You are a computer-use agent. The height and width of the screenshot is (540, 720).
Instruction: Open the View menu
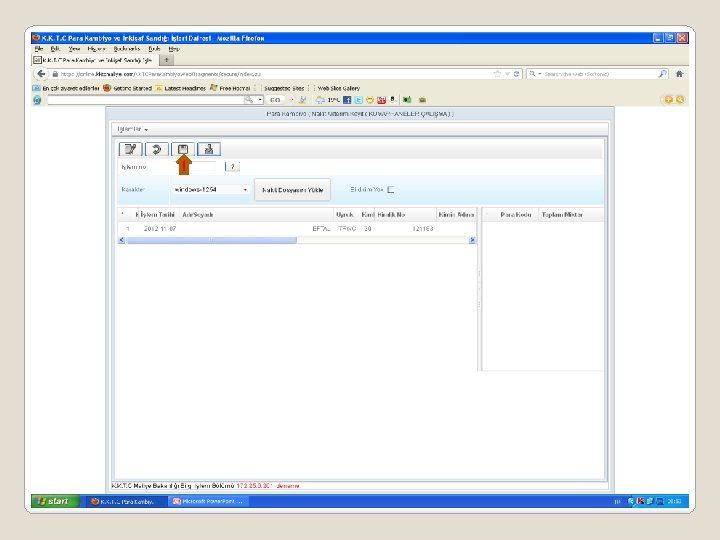pos(74,49)
